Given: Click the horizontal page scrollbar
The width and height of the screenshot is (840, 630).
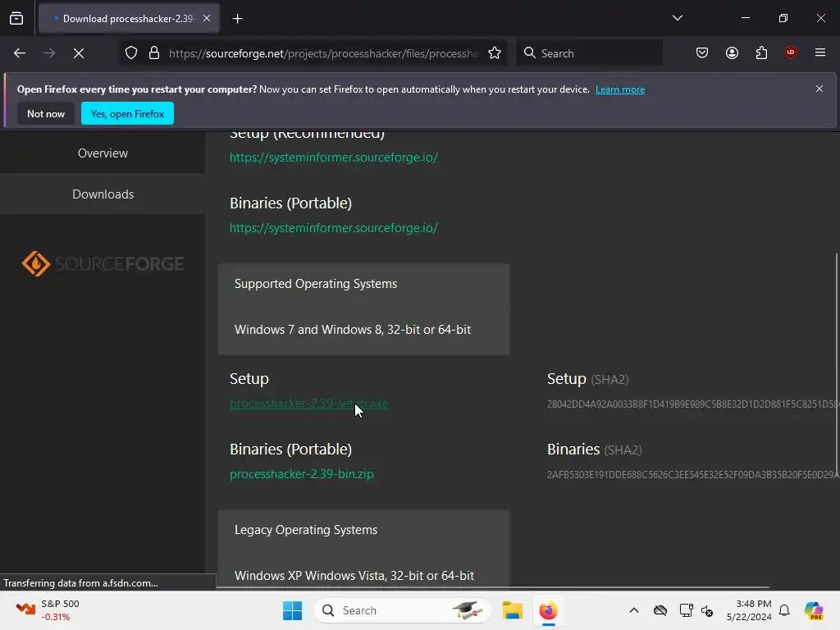Looking at the screenshot, I should (492, 587).
